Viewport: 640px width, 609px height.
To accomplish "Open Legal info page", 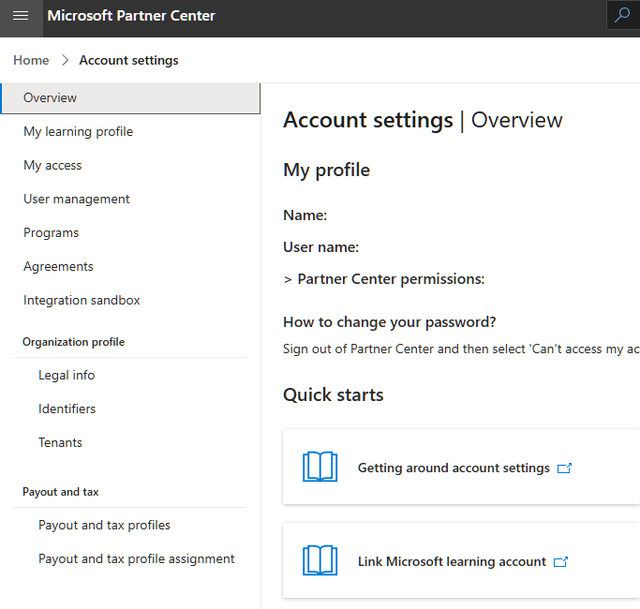I will tap(67, 376).
